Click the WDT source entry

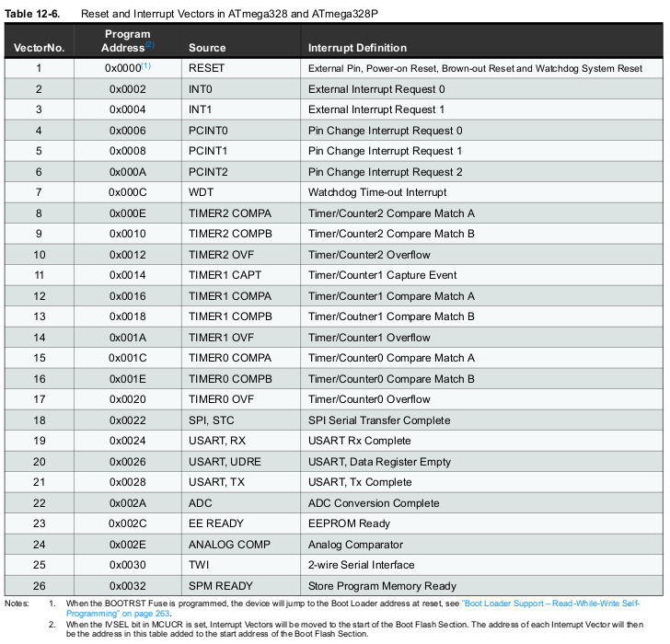click(x=201, y=193)
